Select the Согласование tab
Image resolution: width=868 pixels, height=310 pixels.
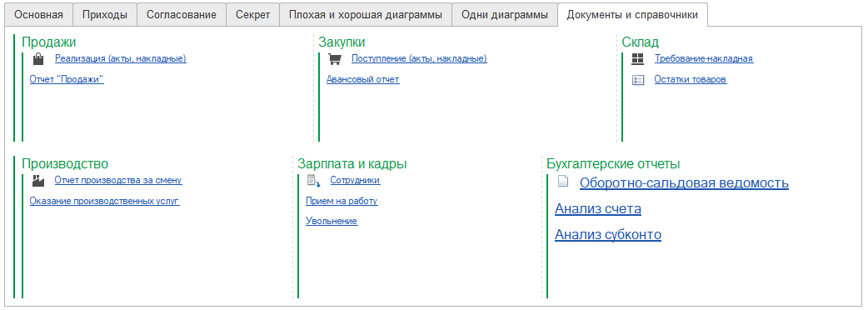pyautogui.click(x=182, y=15)
